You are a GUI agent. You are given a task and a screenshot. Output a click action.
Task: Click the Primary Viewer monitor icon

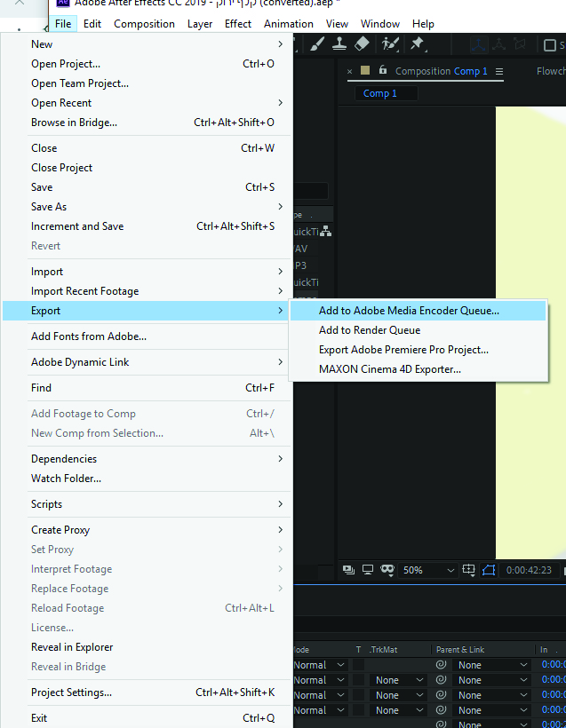[x=368, y=570]
